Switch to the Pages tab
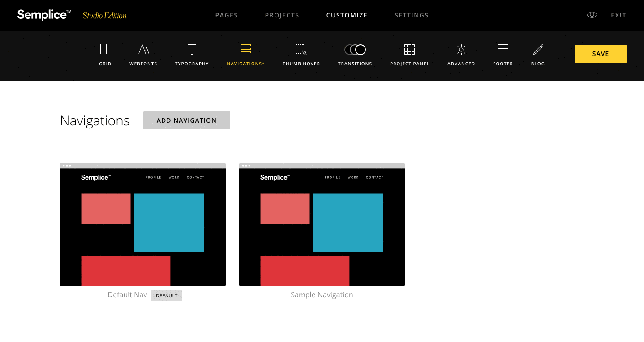The width and height of the screenshot is (644, 342). click(226, 15)
